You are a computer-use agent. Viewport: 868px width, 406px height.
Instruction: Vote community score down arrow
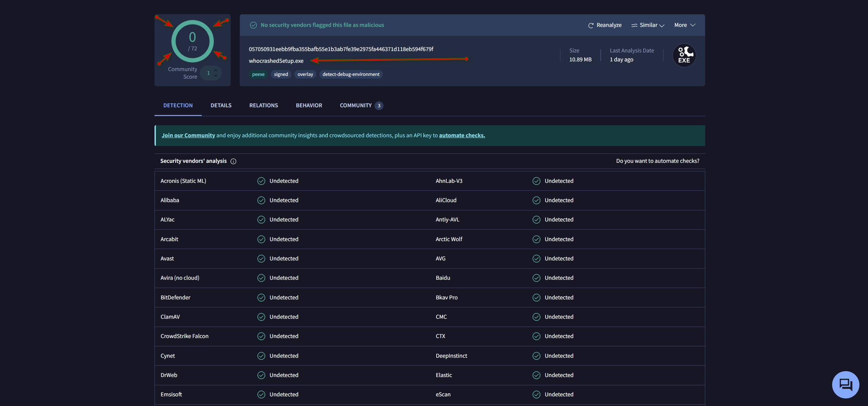tap(216, 76)
